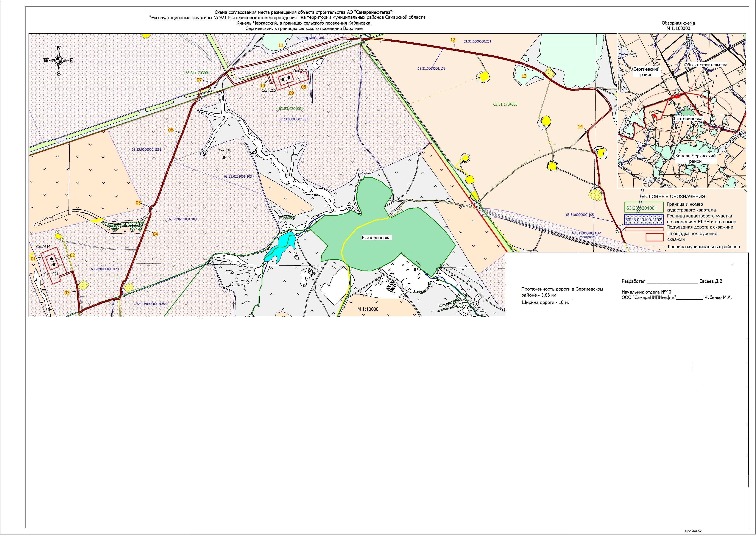756x535 pixels.
Task: Click the Екатериновка label on the main map
Action: pos(376,238)
